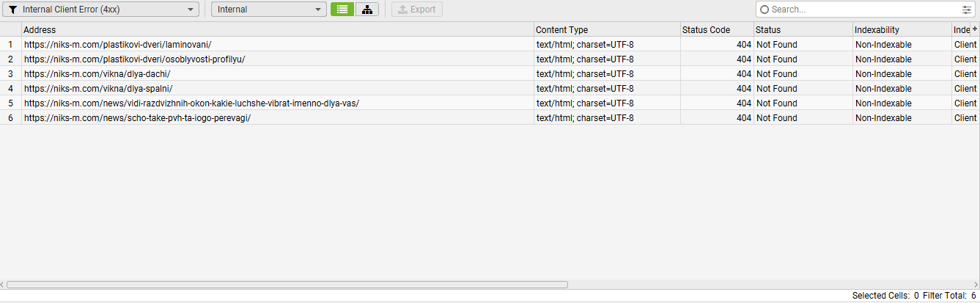This screenshot has height=303, width=980.
Task: Open the Internal Client Error (4xx) filter dropdown
Action: tap(101, 10)
